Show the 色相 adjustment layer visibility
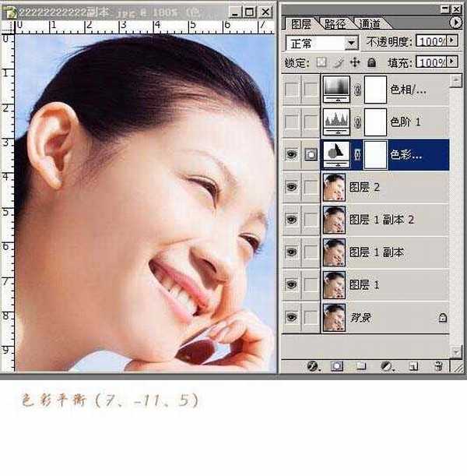This screenshot has width=467, height=476. tap(291, 90)
